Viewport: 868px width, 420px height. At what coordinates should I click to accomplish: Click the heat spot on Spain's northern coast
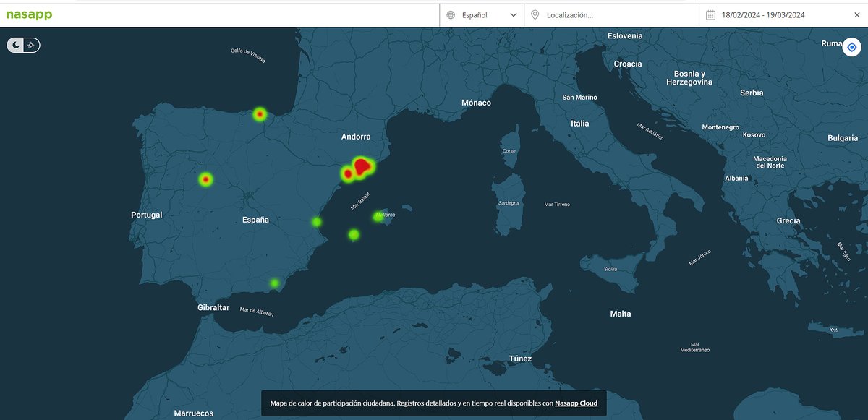[260, 114]
